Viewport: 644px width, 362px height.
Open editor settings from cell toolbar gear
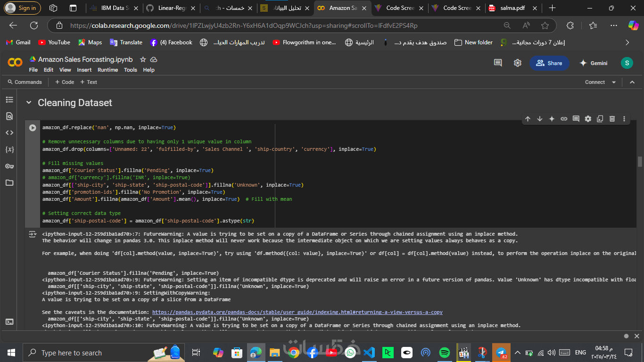(588, 119)
